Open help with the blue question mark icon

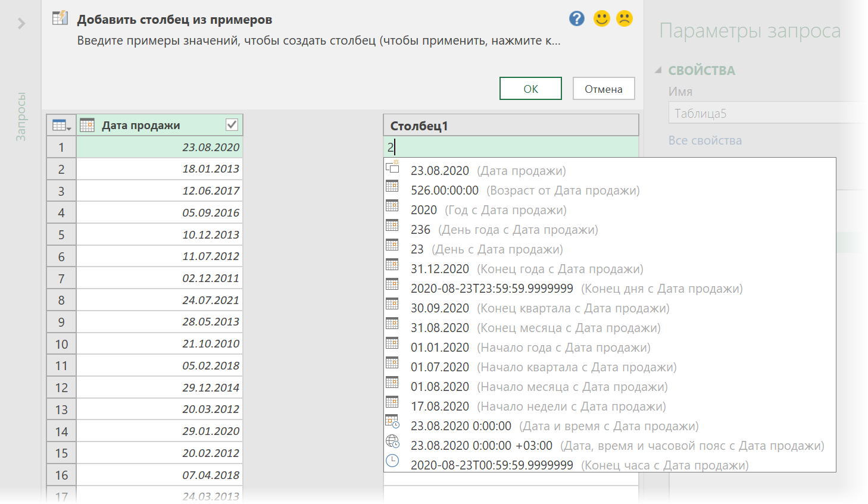coord(577,18)
